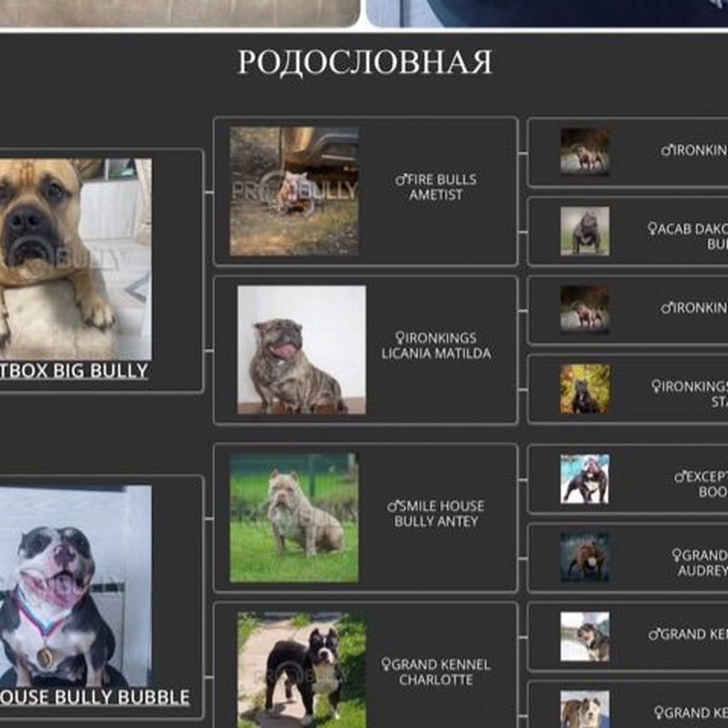Click the Fire Bulls Ametist dog photo
Viewport: 728px width, 728px height.
click(294, 191)
